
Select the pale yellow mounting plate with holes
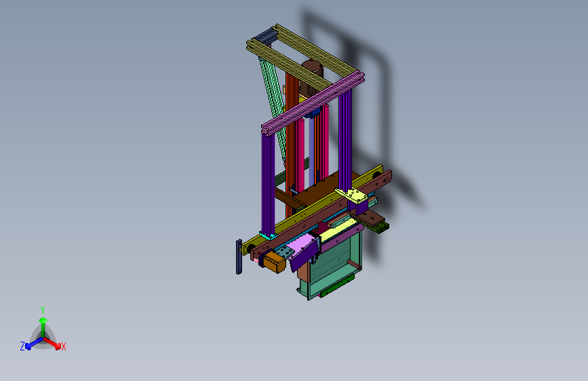pyautogui.click(x=352, y=196)
